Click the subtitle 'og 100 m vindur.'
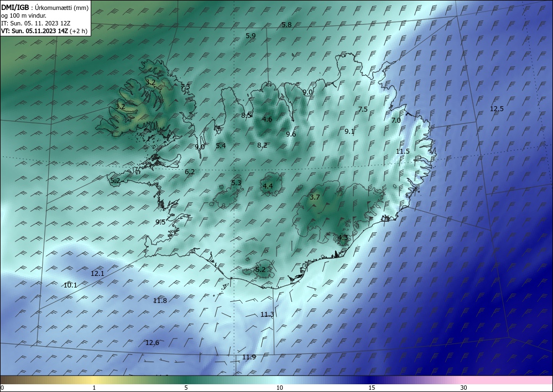The height and width of the screenshot is (392, 553). [x=24, y=15]
